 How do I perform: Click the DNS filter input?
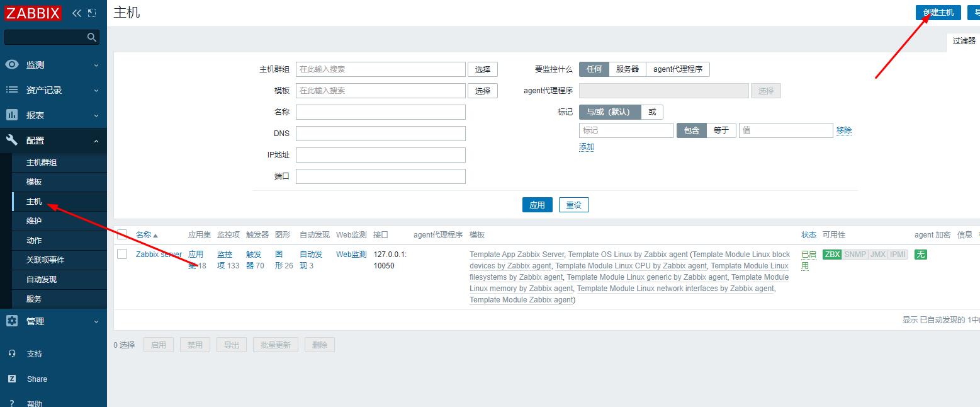pyautogui.click(x=381, y=134)
